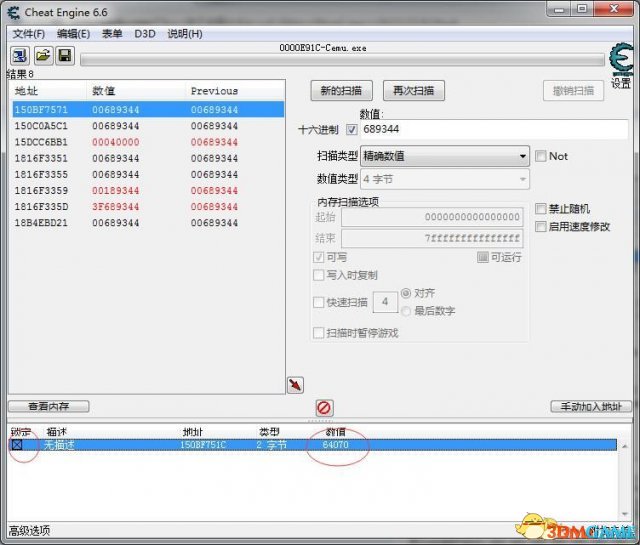
Task: Click the 查看内存 button
Action: point(49,406)
